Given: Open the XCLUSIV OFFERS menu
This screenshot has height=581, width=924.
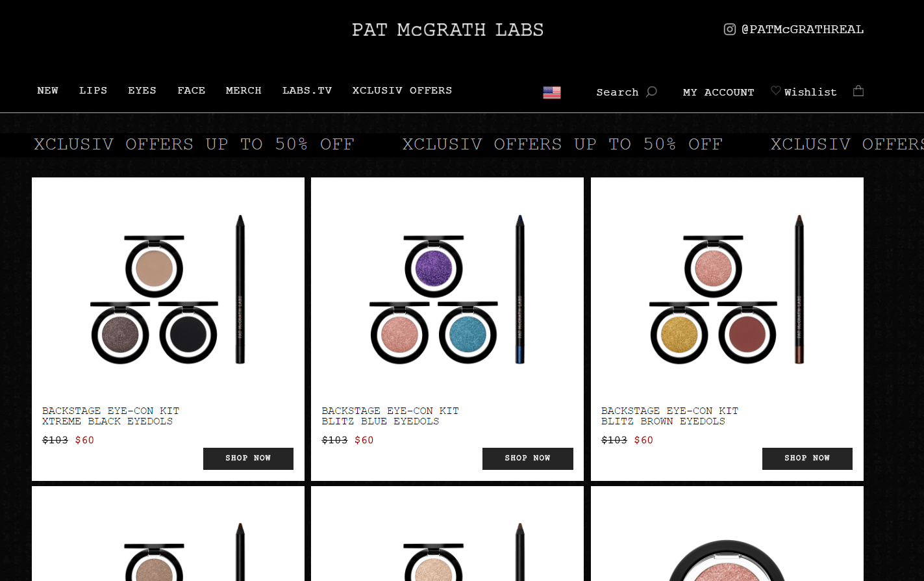Looking at the screenshot, I should [402, 90].
